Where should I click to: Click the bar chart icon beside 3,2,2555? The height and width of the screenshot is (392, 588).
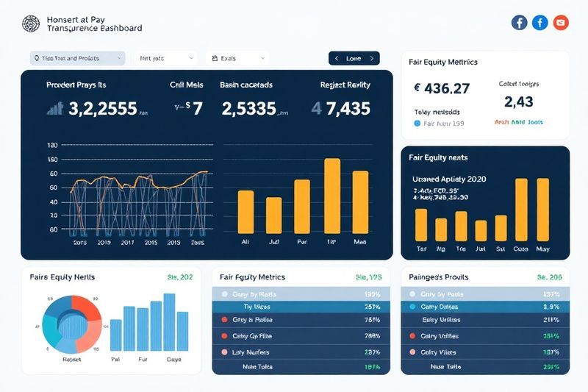[x=55, y=109]
